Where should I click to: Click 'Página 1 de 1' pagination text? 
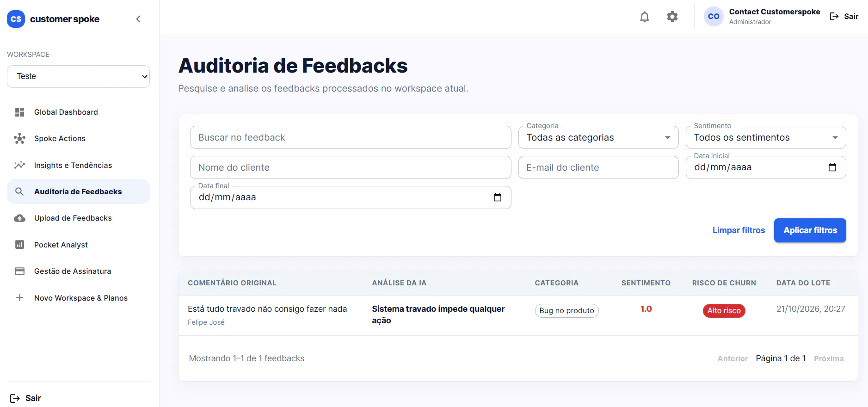click(781, 358)
